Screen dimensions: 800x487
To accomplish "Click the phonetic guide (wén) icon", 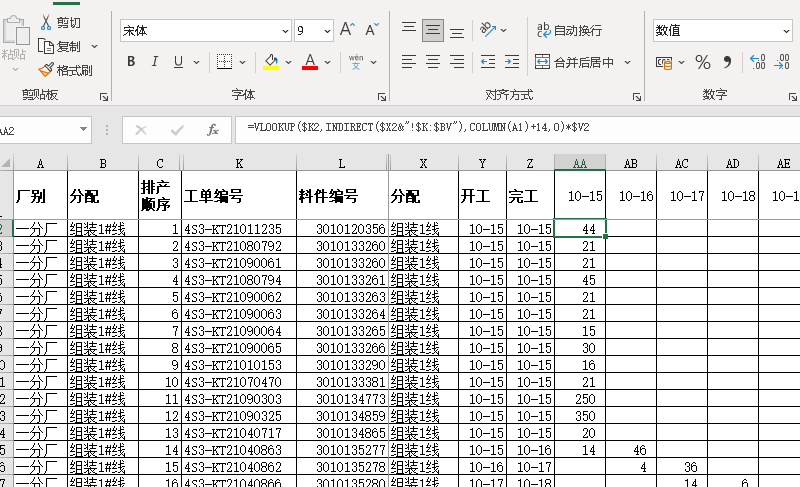I will (356, 62).
